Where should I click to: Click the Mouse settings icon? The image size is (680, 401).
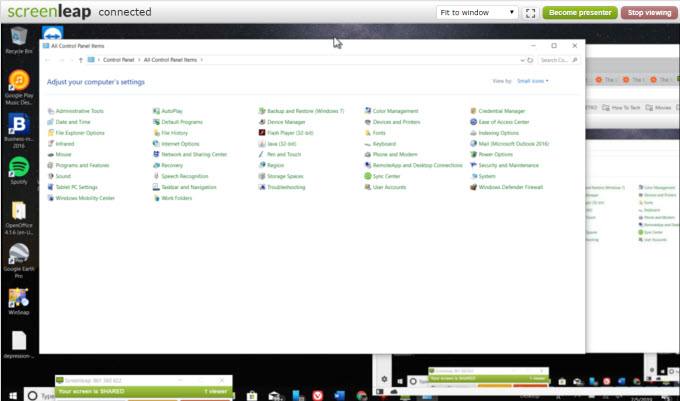point(51,154)
